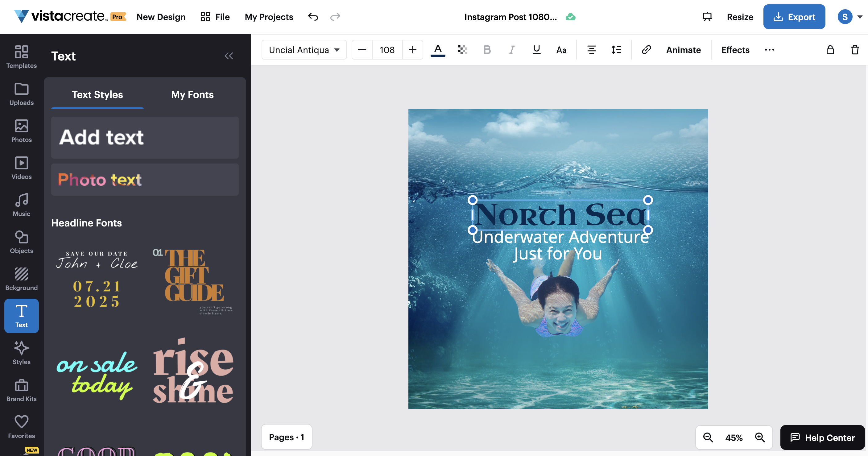
Task: Toggle underline formatting
Action: [x=536, y=50]
